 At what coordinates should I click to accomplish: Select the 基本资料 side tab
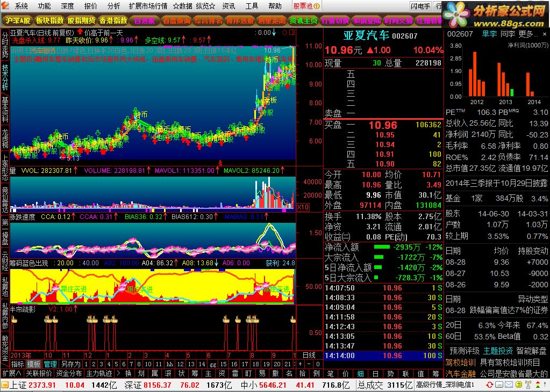click(x=5, y=110)
